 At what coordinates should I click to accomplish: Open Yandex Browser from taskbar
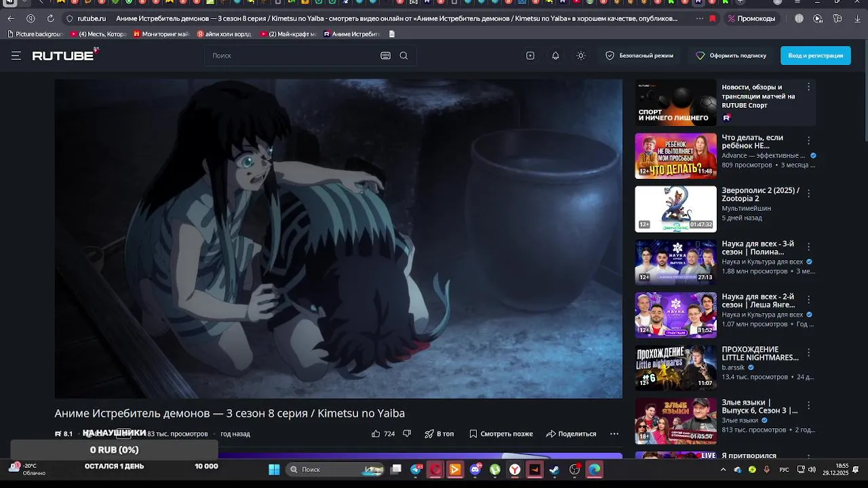515,469
